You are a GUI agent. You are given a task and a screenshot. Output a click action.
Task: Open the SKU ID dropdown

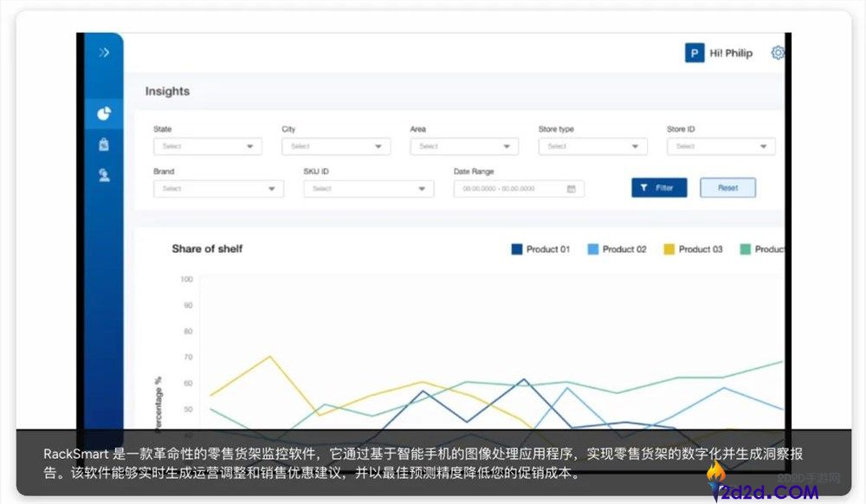[x=368, y=189]
